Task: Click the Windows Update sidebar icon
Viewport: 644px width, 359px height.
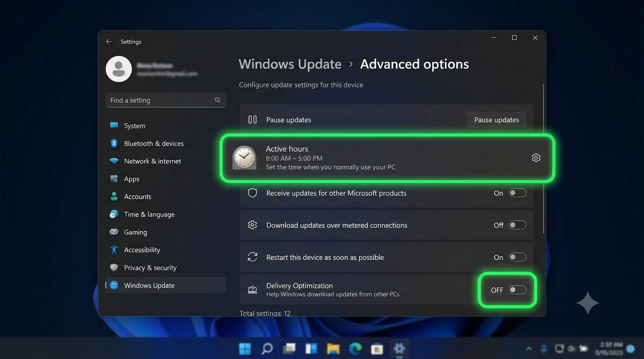Action: [114, 285]
